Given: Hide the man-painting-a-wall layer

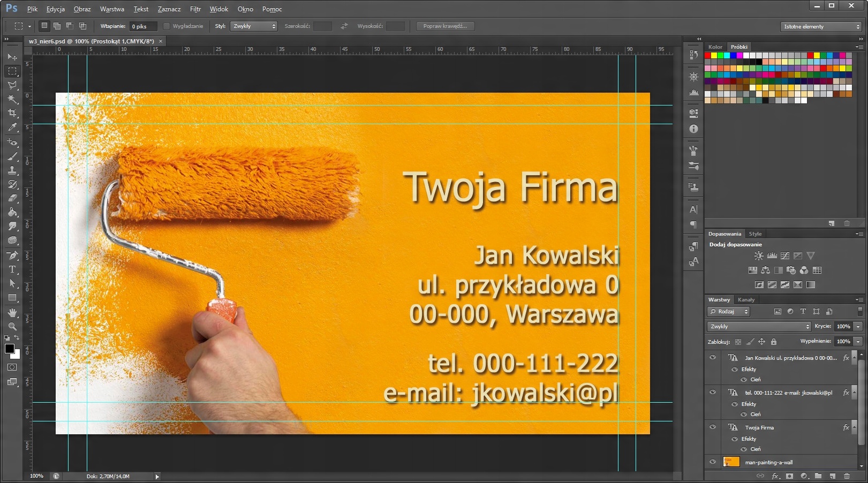Looking at the screenshot, I should click(x=713, y=462).
